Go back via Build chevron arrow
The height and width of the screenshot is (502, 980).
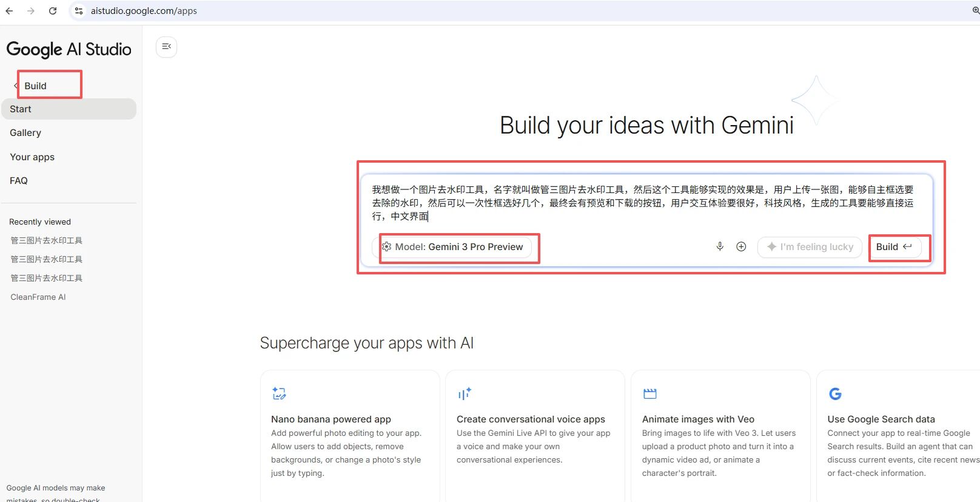tap(15, 86)
